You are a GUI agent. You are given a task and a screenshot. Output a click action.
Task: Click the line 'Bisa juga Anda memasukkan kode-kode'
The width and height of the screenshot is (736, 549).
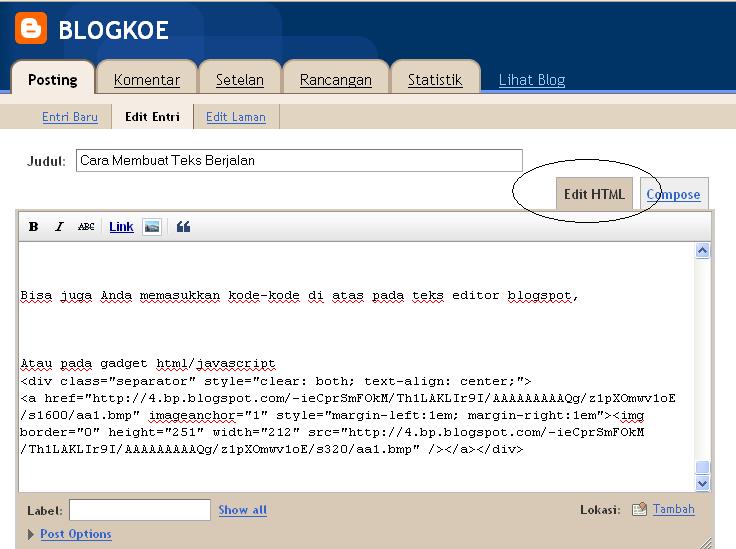[x=299, y=296]
